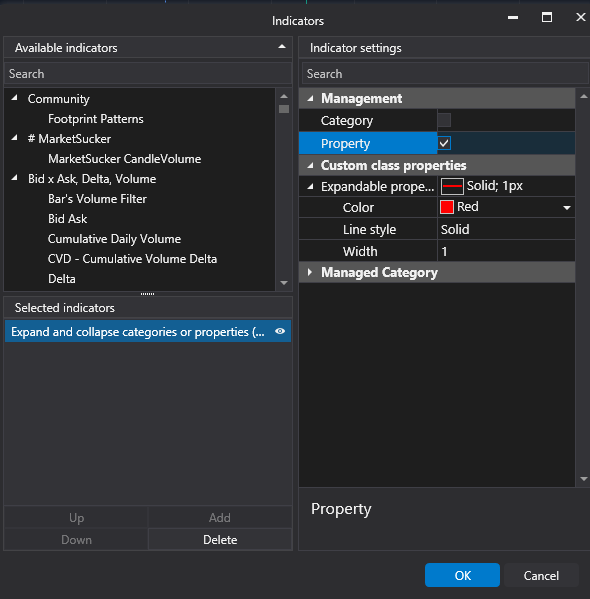
Task: Select the Category property row label
Action: point(347,121)
